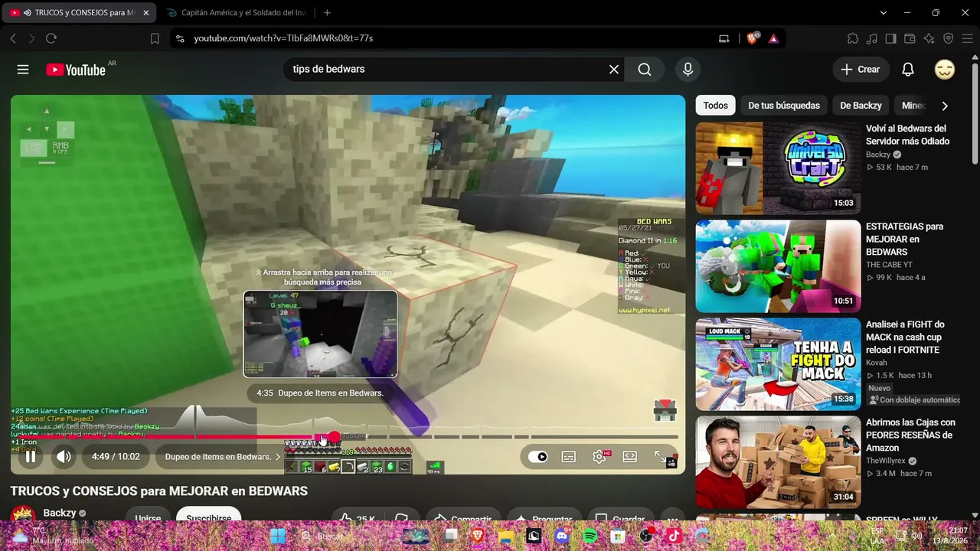Open video player settings gear

click(599, 457)
